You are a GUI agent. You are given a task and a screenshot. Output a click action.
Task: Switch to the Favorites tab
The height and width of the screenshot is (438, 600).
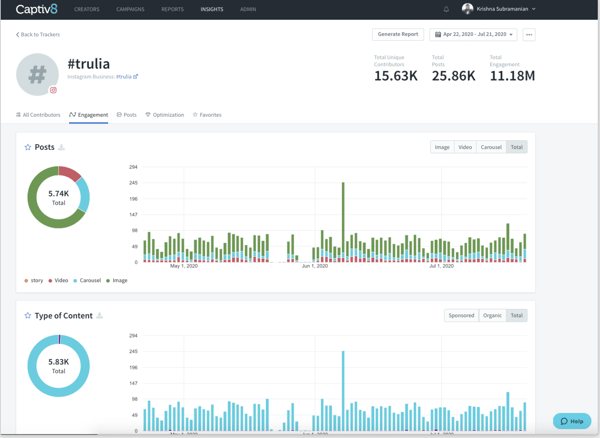[x=207, y=115]
